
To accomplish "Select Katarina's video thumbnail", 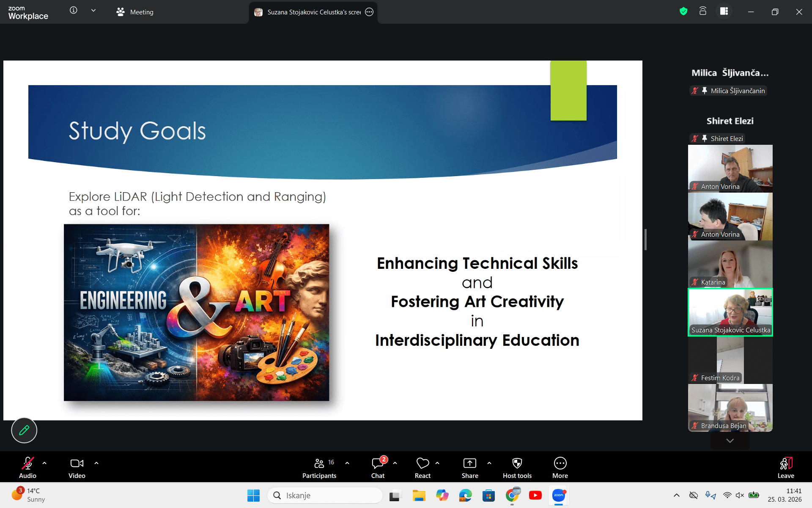I will [730, 264].
